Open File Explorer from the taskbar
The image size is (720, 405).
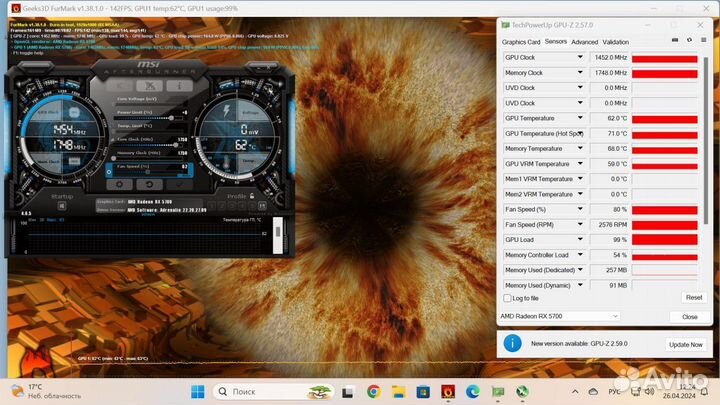tap(398, 392)
